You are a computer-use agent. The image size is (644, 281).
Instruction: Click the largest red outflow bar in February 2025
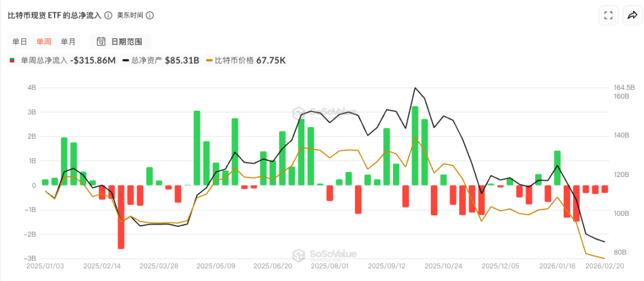[121, 217]
